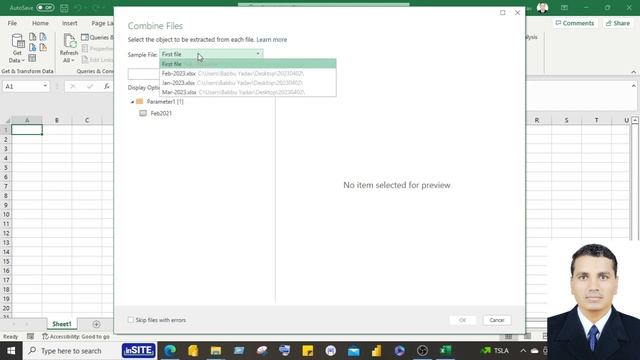Open Excel from the taskbar
640x360 pixels.
pos(446,351)
